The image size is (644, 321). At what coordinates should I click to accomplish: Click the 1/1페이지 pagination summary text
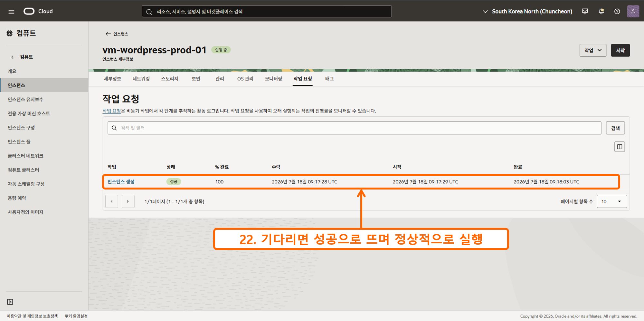pyautogui.click(x=174, y=201)
